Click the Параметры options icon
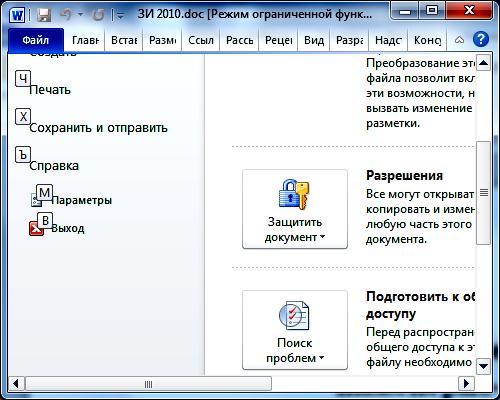 pyautogui.click(x=36, y=200)
